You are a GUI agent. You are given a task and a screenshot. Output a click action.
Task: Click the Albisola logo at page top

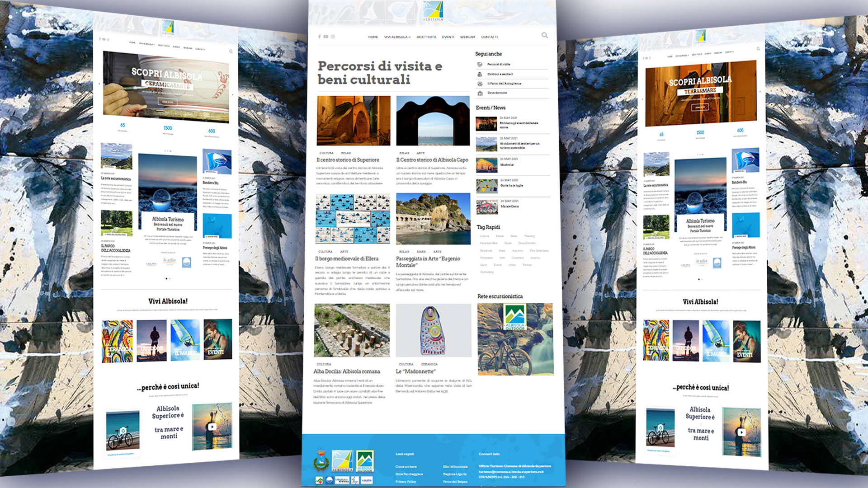point(433,11)
